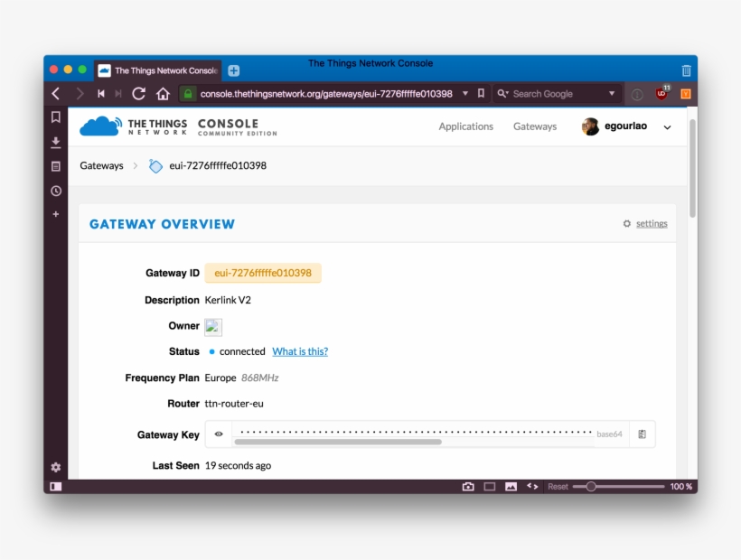Toggle the side panel visibility
Image resolution: width=741 pixels, height=560 pixels.
[x=56, y=486]
